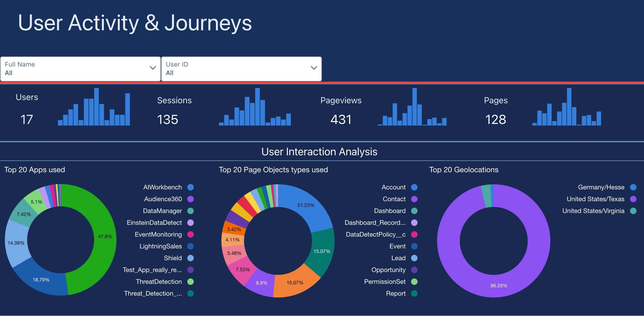The image size is (644, 316).
Task: Select the ThreatDetection legend label
Action: click(159, 282)
